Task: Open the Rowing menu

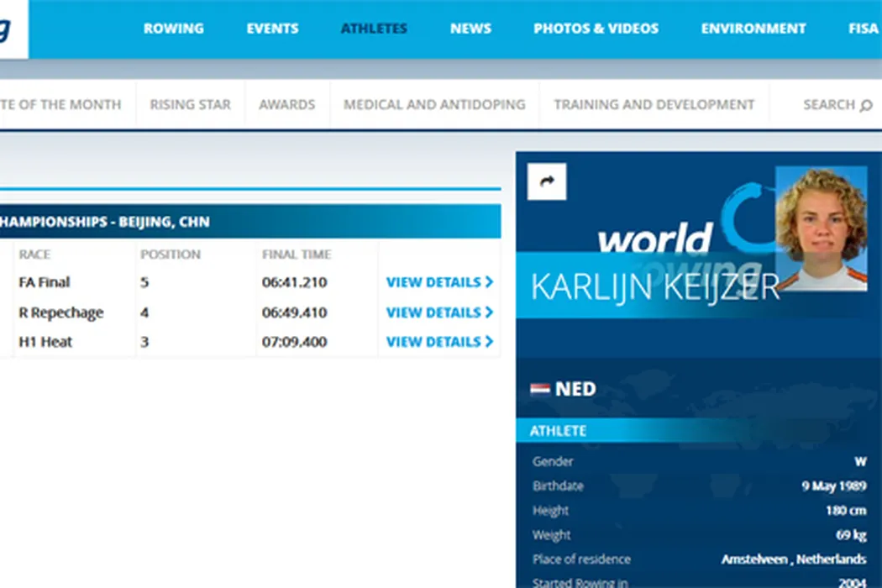Action: [x=173, y=29]
